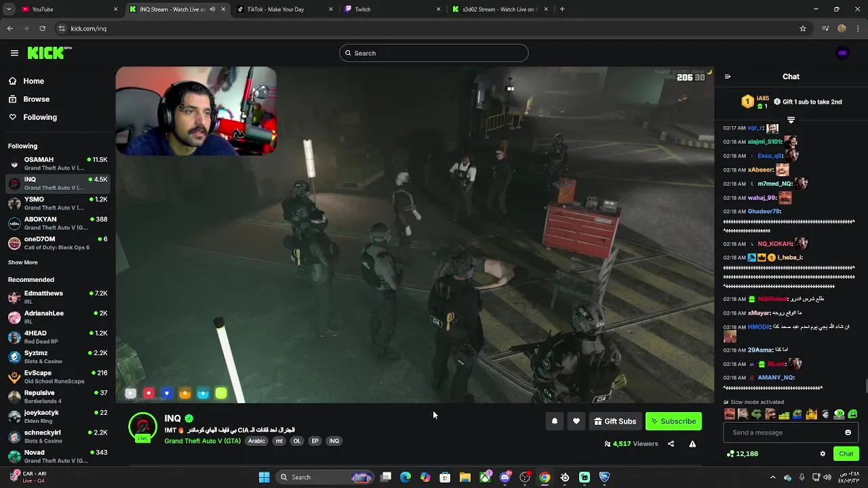Click the Arabic language tag
Viewport: 868px width, 488px height.
(256, 441)
